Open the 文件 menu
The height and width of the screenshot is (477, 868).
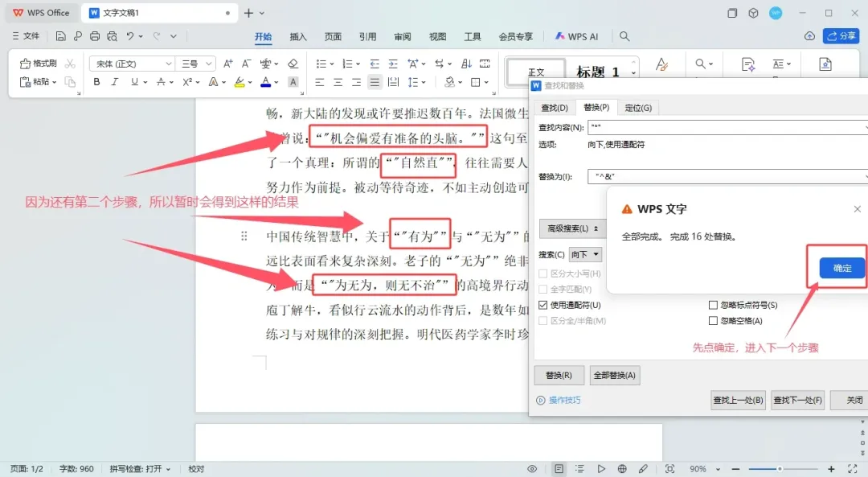[x=26, y=36]
